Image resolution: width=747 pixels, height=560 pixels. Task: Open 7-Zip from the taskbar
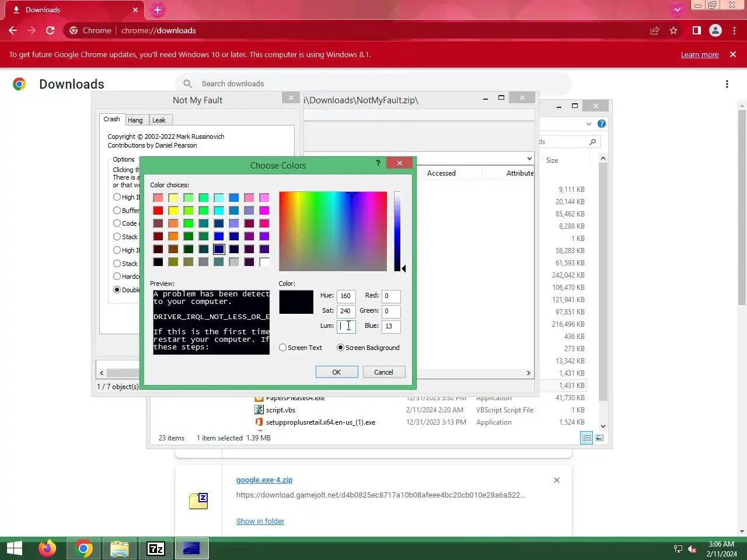click(156, 548)
